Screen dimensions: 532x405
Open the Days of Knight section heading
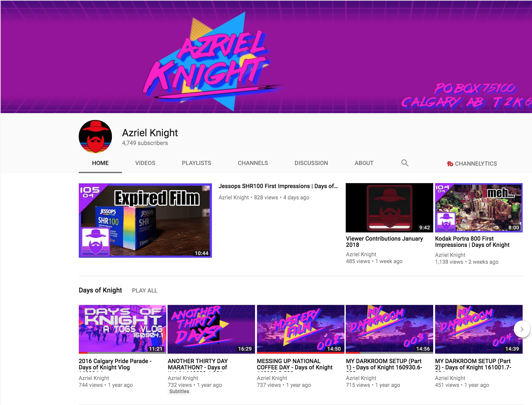point(100,290)
